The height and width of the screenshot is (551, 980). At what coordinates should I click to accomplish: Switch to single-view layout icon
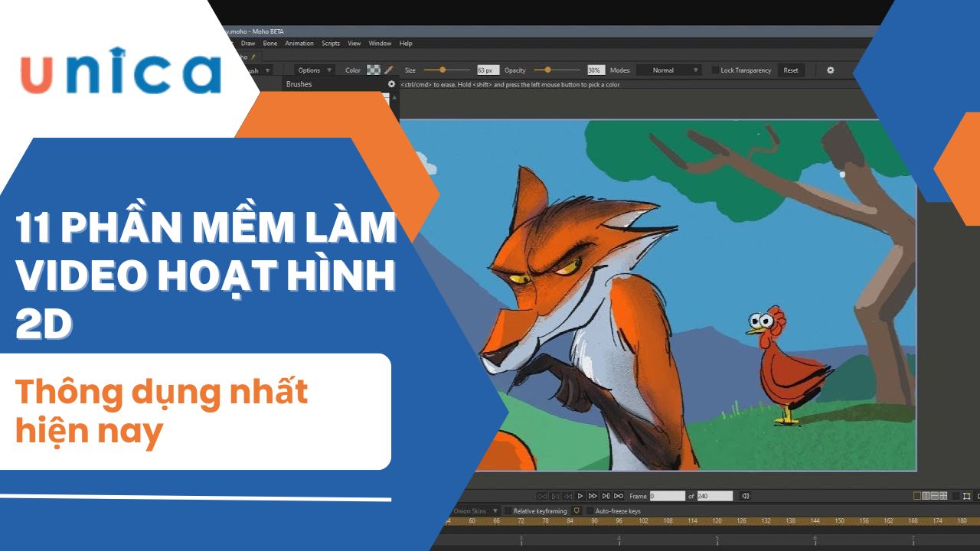[x=918, y=496]
